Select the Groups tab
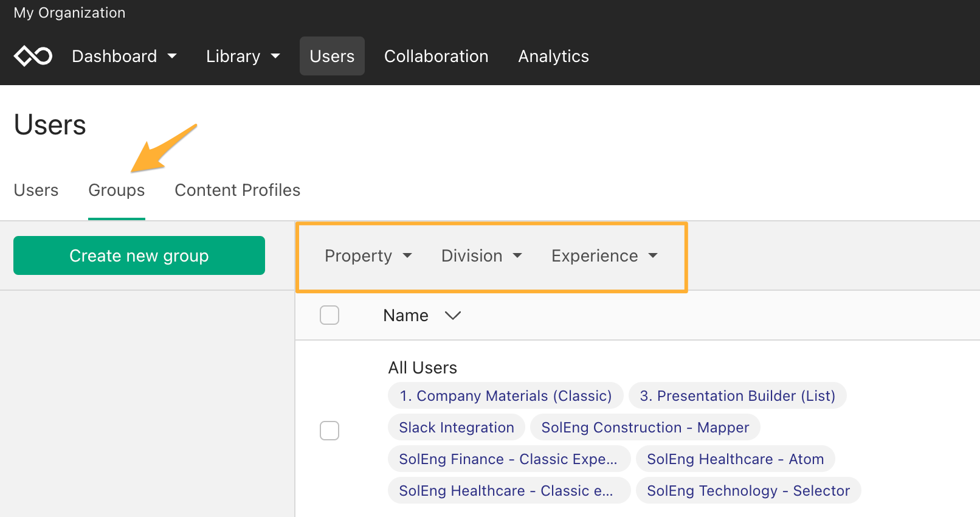 [117, 190]
